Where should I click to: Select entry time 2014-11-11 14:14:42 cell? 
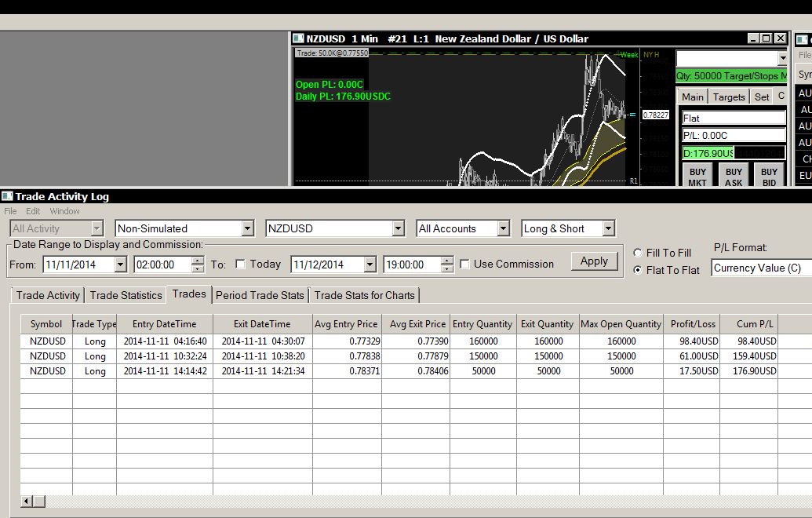click(165, 371)
